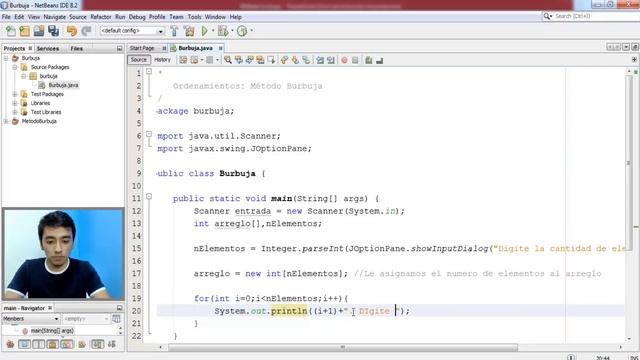Click the Build Project hammer icon
Image resolution: width=640 pixels, height=360 pixels.
[x=174, y=31]
